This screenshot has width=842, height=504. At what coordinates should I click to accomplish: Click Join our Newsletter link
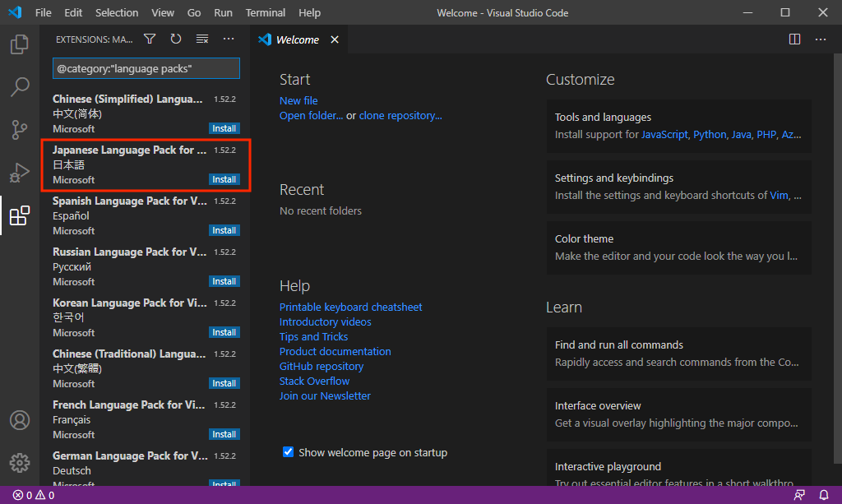click(x=325, y=395)
